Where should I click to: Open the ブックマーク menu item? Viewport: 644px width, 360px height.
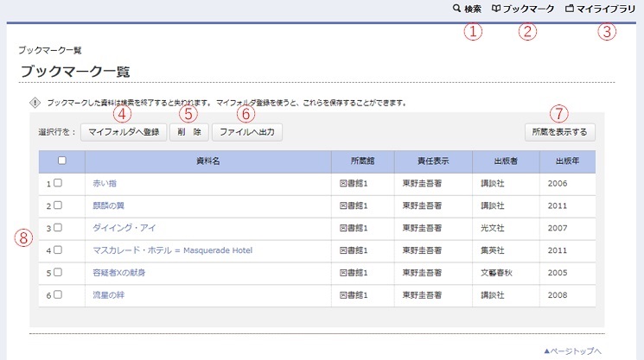(528, 9)
